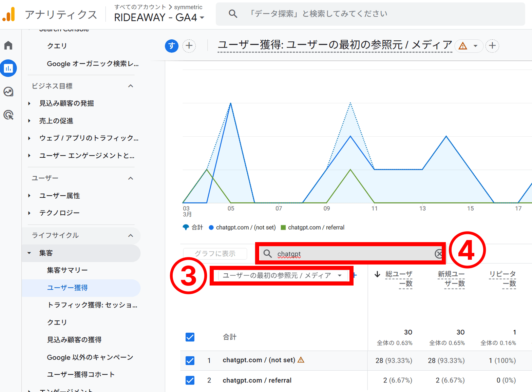This screenshot has width=532, height=392.
Task: Open 見込み顧客の獲得 report
Action: pos(74,340)
